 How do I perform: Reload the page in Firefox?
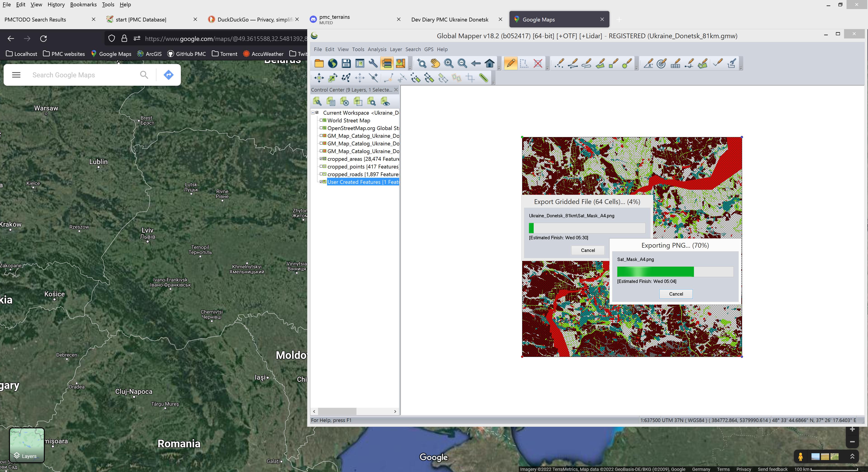click(43, 38)
